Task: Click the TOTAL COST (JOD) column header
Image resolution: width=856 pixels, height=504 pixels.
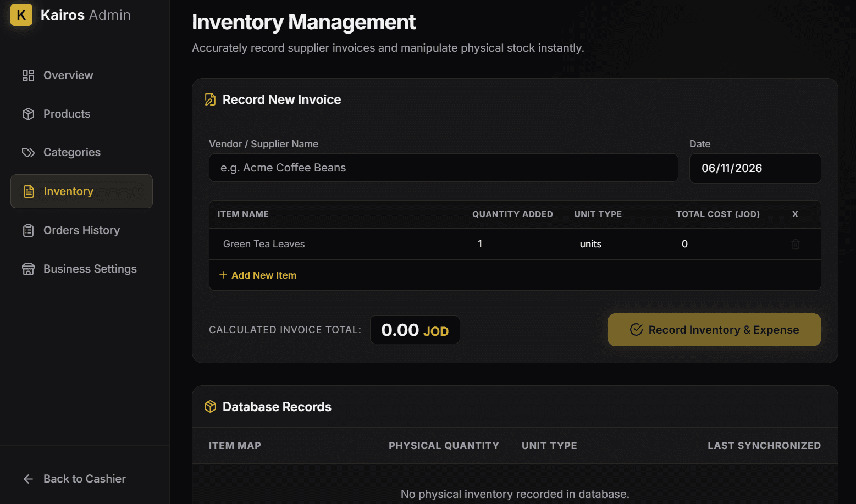Action: tap(718, 214)
